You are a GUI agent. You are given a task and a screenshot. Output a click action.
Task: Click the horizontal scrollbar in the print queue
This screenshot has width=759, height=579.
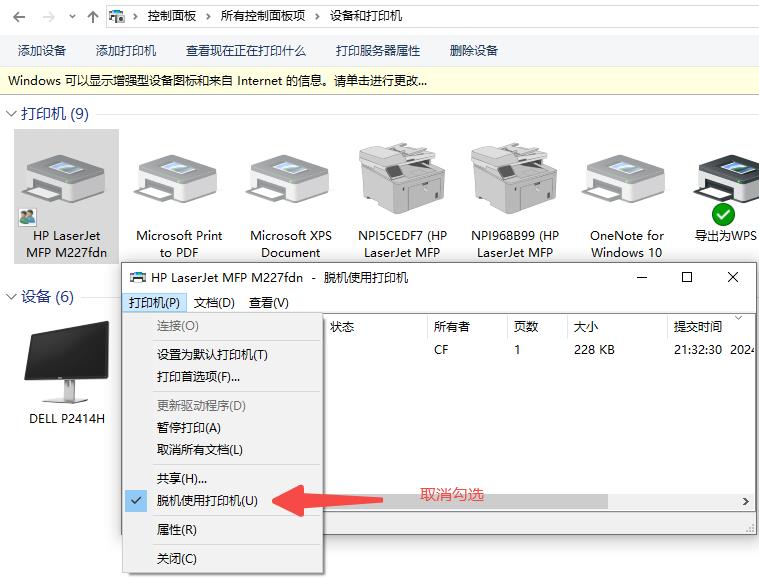point(465,502)
